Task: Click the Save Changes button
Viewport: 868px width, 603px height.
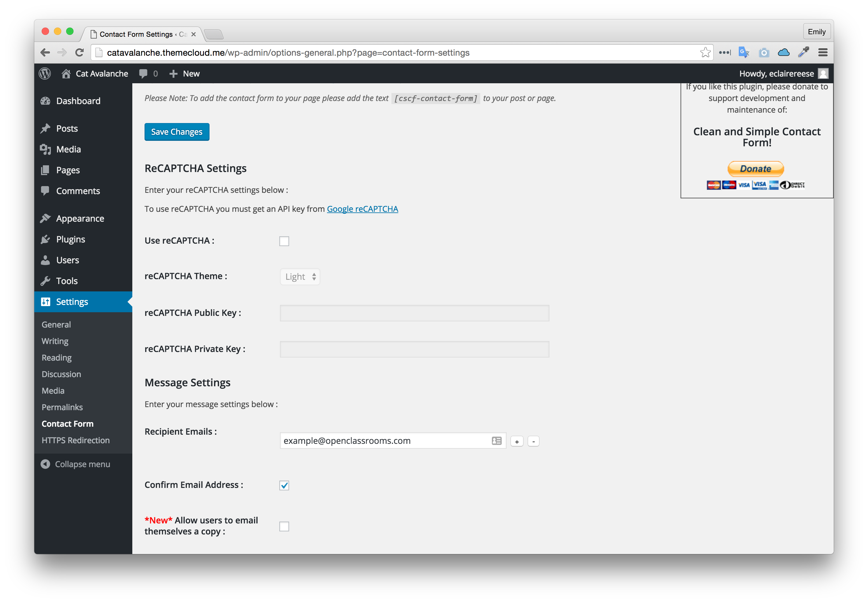Action: (176, 131)
